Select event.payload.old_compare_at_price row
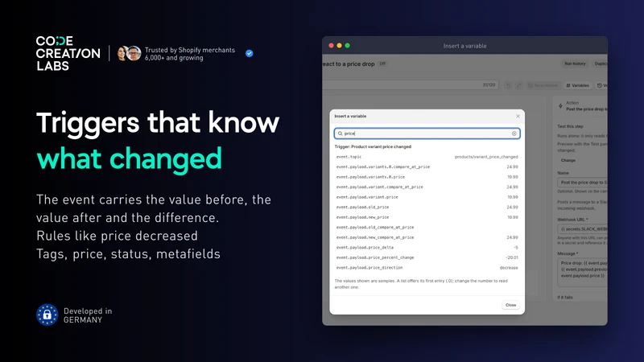 [427, 227]
